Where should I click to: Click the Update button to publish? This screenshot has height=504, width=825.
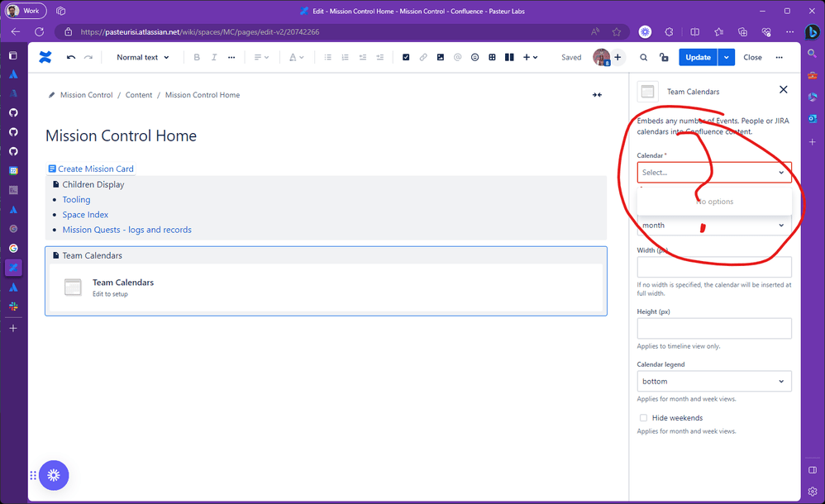(x=698, y=57)
